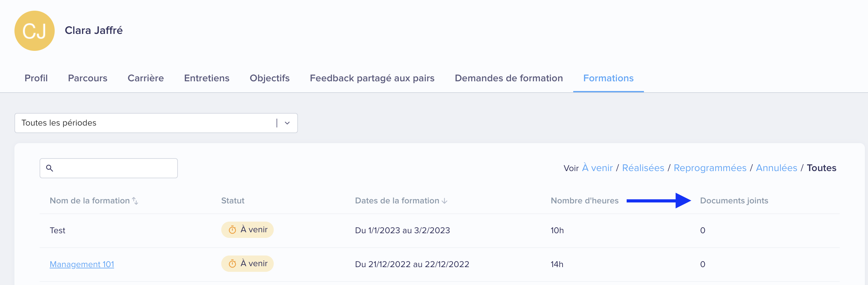Expand the Toutes les périodes dropdown chevron
The width and height of the screenshot is (868, 285).
click(287, 123)
